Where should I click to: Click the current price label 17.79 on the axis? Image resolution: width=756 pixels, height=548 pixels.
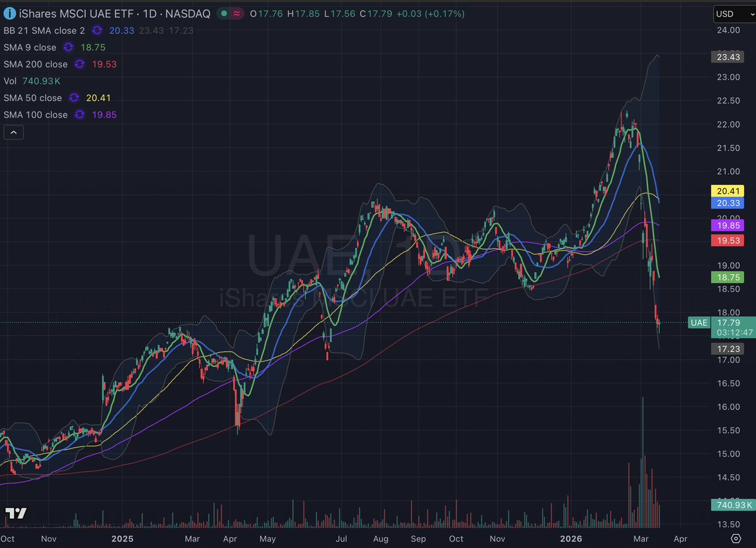tap(728, 323)
